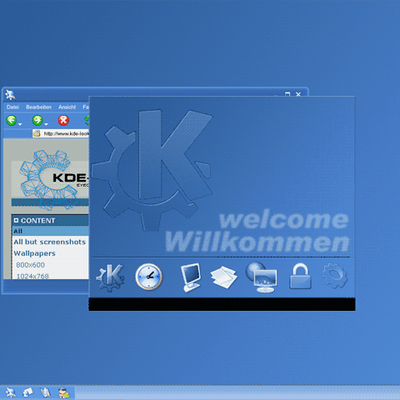This screenshot has width=400, height=400.
Task: Click the globe and screen network icon
Action: (x=262, y=277)
